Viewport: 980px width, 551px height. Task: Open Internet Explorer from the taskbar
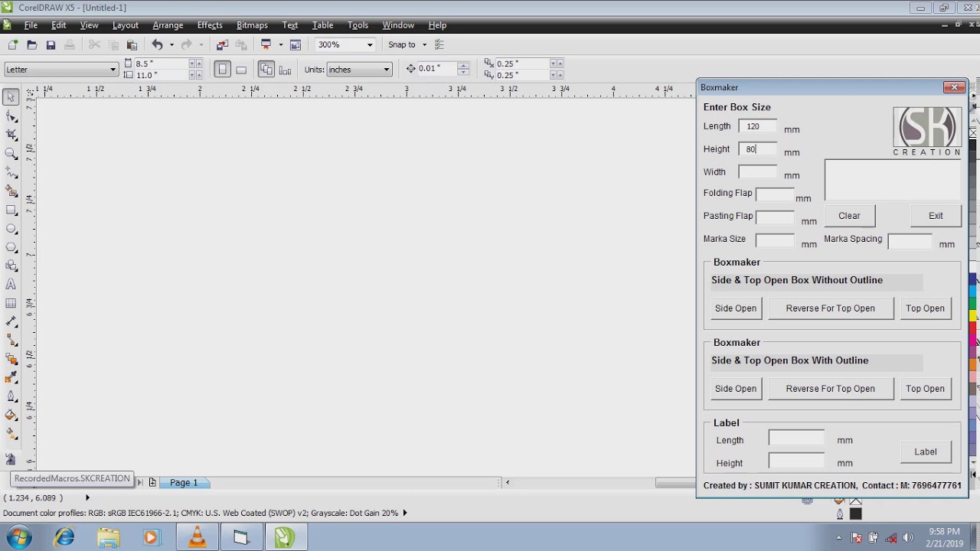(x=64, y=537)
